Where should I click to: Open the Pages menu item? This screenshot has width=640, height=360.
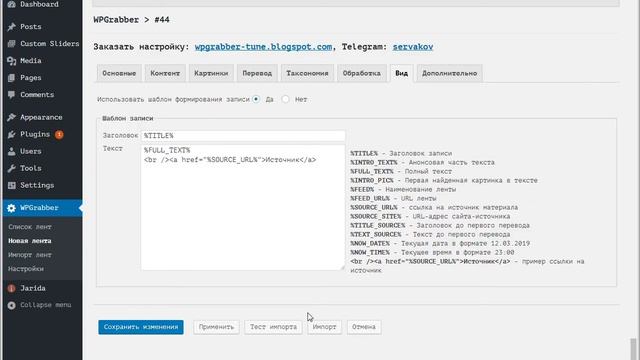click(x=41, y=78)
